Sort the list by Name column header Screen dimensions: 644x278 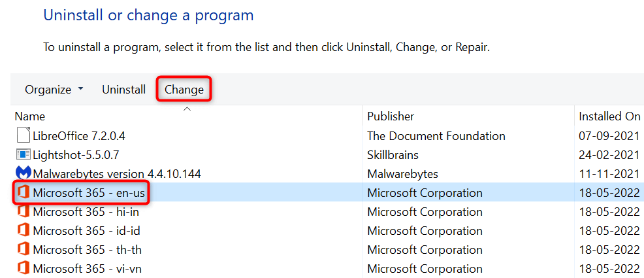[x=30, y=116]
